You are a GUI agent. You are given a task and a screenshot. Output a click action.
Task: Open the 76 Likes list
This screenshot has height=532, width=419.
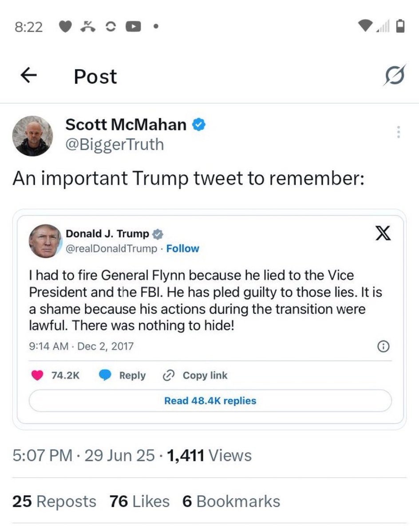click(x=139, y=501)
